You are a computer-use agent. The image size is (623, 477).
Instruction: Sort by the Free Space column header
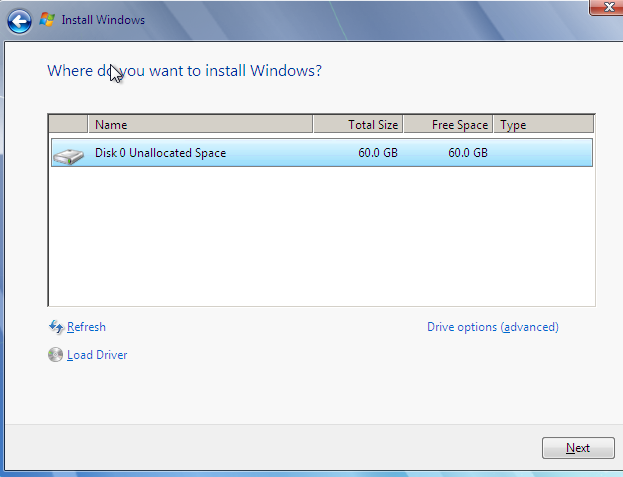tap(448, 124)
